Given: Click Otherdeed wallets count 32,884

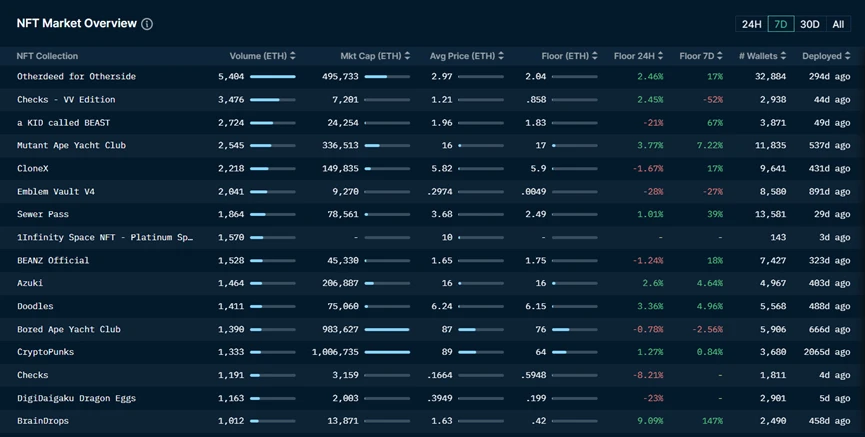Looking at the screenshot, I should click(770, 77).
